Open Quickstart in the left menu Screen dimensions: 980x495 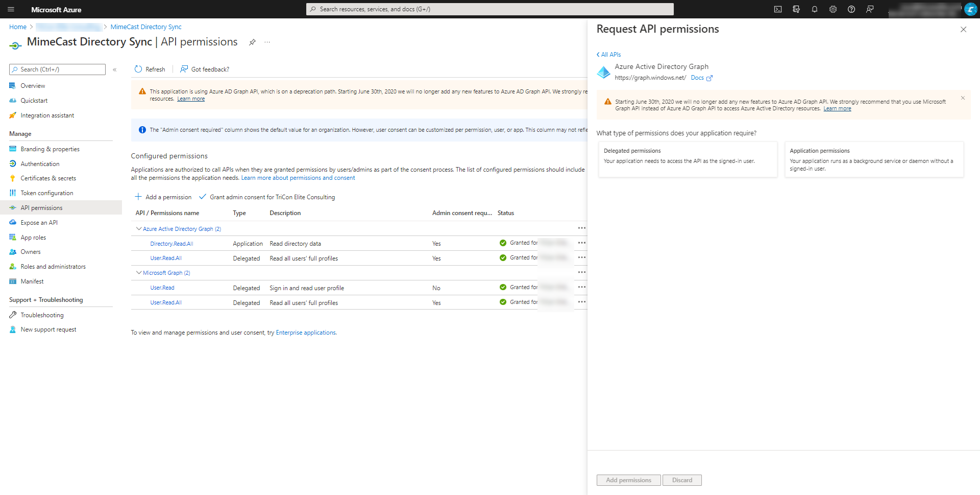pos(34,101)
